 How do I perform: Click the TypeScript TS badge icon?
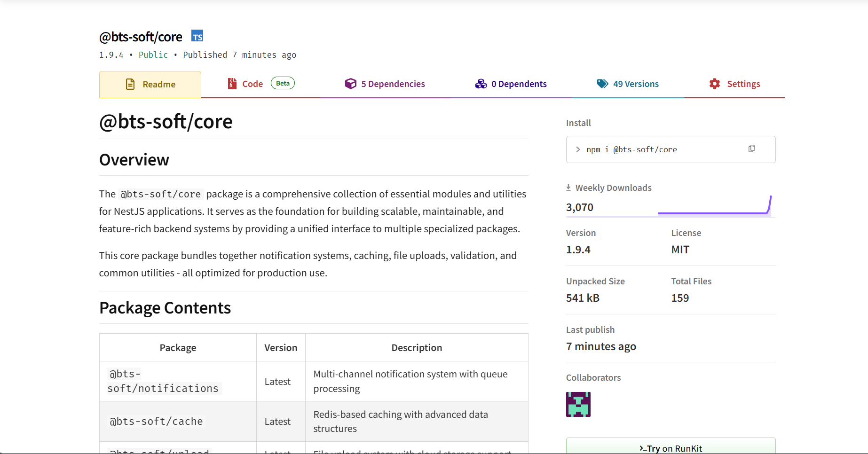(x=197, y=36)
